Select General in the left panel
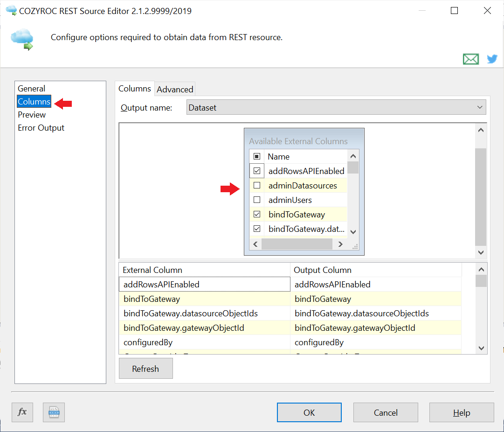This screenshot has width=504, height=432. pyautogui.click(x=32, y=89)
